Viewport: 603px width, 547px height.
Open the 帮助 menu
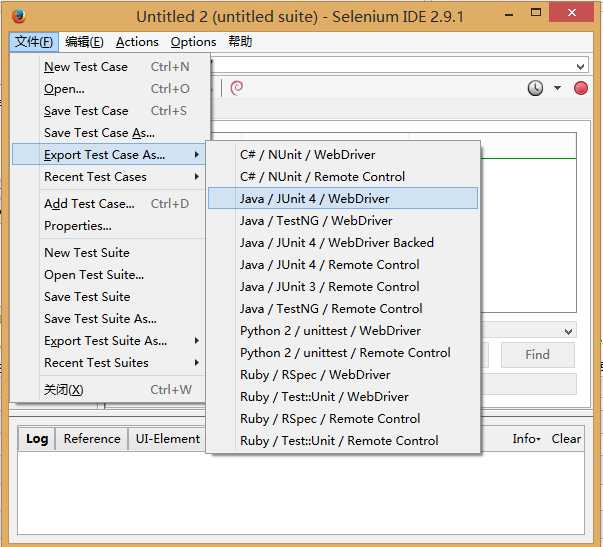point(240,42)
